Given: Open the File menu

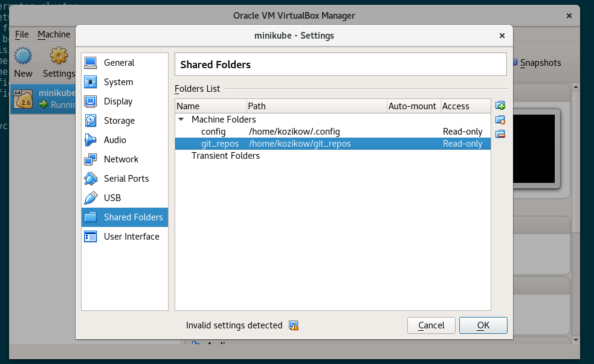Looking at the screenshot, I should pos(22,34).
